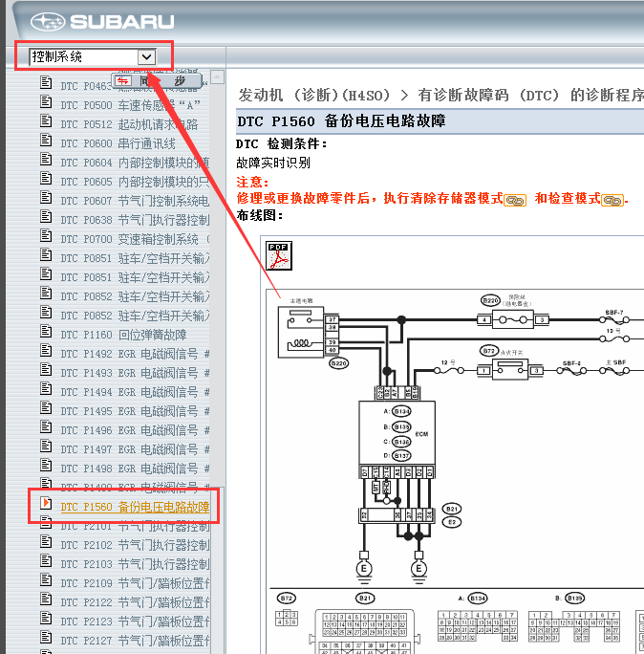The image size is (644, 654).
Task: Click the ECM wiring diagram image
Action: click(x=455, y=471)
